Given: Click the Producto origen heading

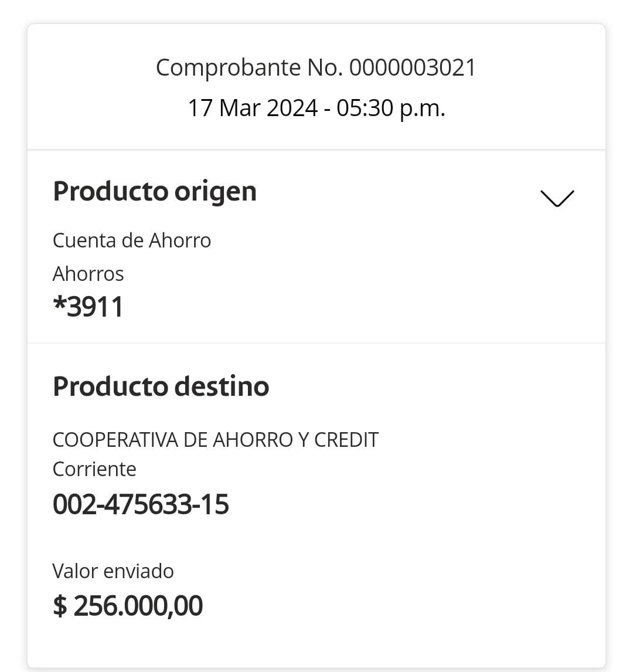Looking at the screenshot, I should click(155, 192).
